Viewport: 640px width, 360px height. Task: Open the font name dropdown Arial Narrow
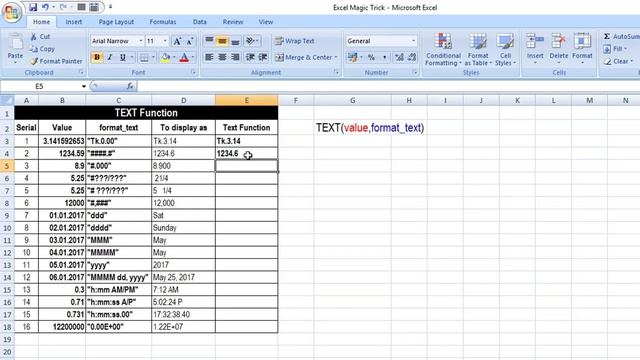pyautogui.click(x=141, y=41)
